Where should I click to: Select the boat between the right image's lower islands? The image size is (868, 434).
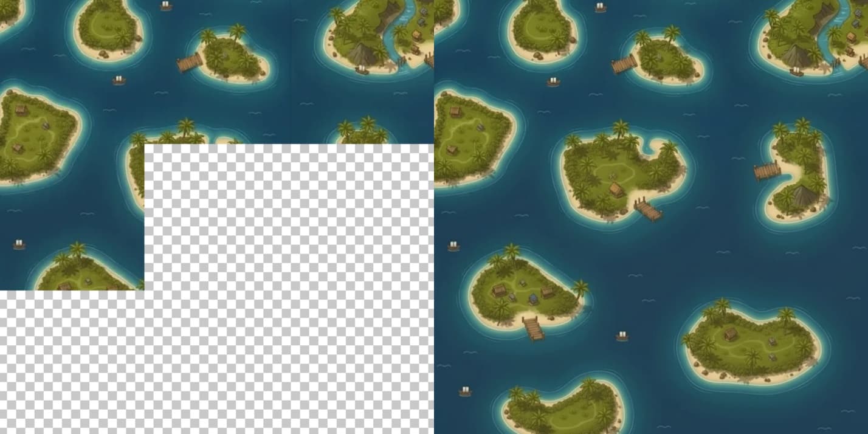(x=622, y=336)
